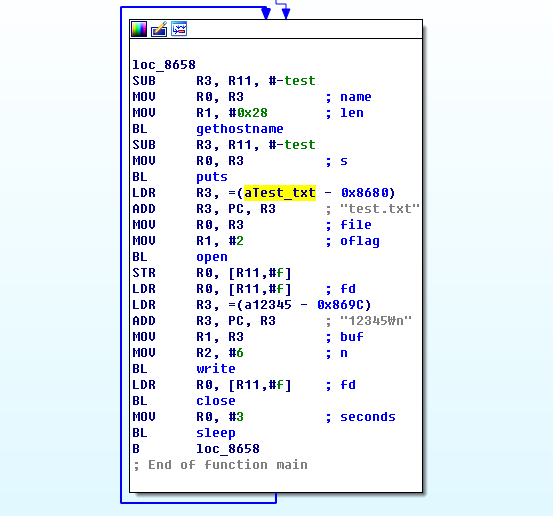
Task: Click the a12345 string reference
Action: pyautogui.click(x=268, y=305)
